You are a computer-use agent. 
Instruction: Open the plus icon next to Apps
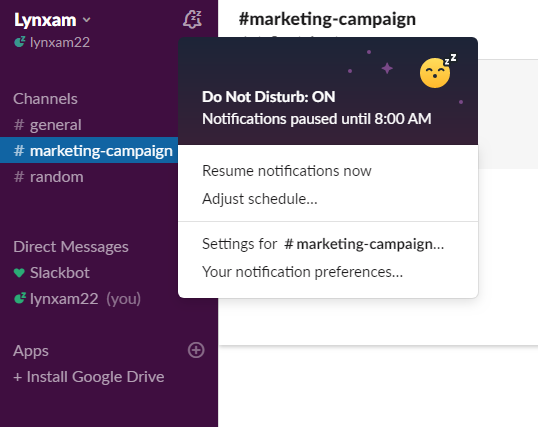[196, 350]
